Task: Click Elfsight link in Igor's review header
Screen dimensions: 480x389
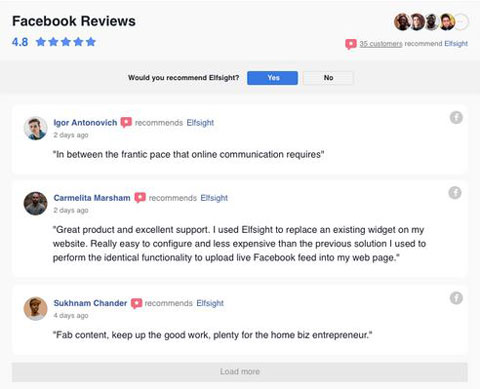Action: 200,123
